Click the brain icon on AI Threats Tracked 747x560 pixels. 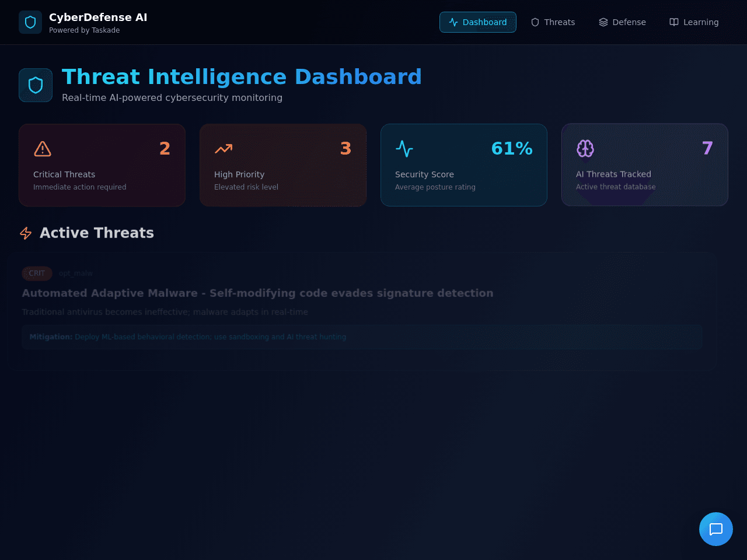[585, 149]
